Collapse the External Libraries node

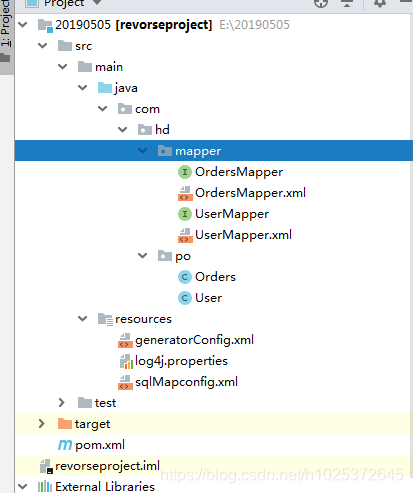(23, 487)
